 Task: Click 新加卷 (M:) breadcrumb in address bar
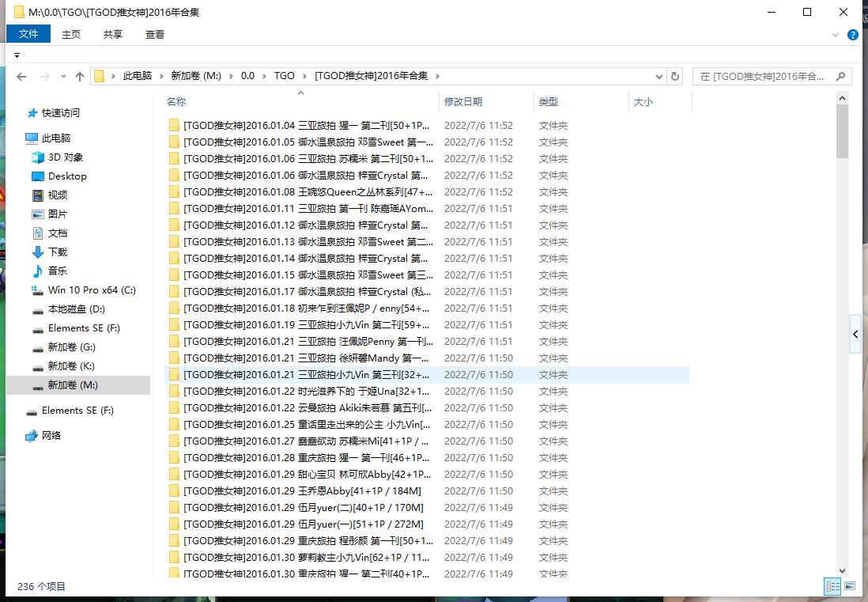(x=196, y=76)
